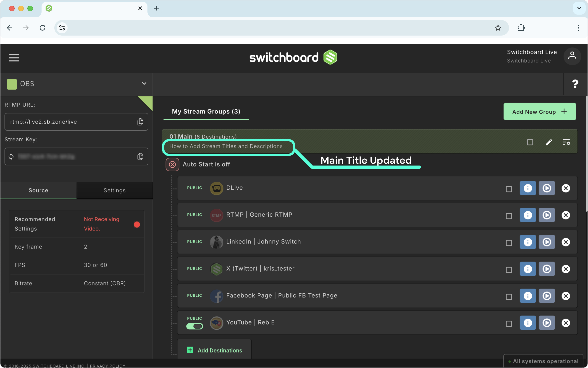Check the Facebook Page destination checkbox
588x368 pixels.
tap(509, 297)
